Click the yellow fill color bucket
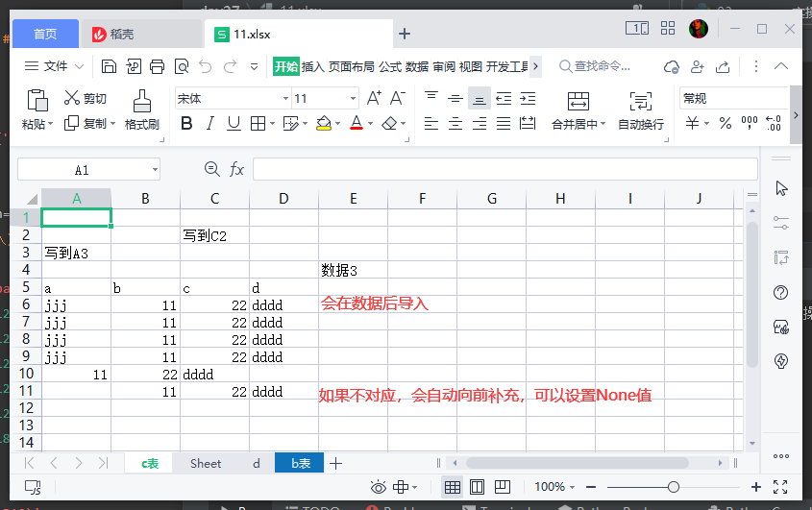The height and width of the screenshot is (510, 812). [x=324, y=123]
